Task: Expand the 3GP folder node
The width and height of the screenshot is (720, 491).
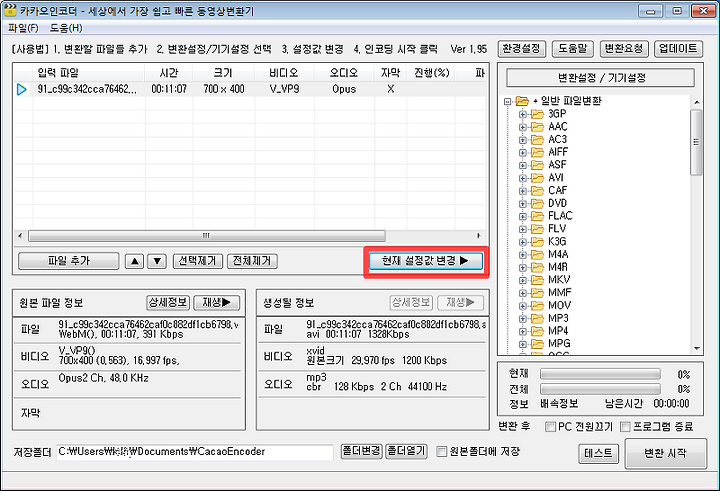Action: (x=523, y=114)
